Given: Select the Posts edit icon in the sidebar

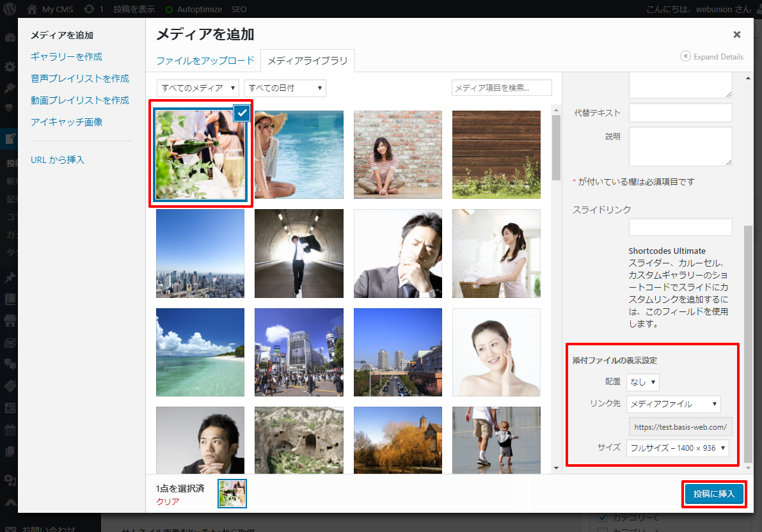Looking at the screenshot, I should pos(10,139).
